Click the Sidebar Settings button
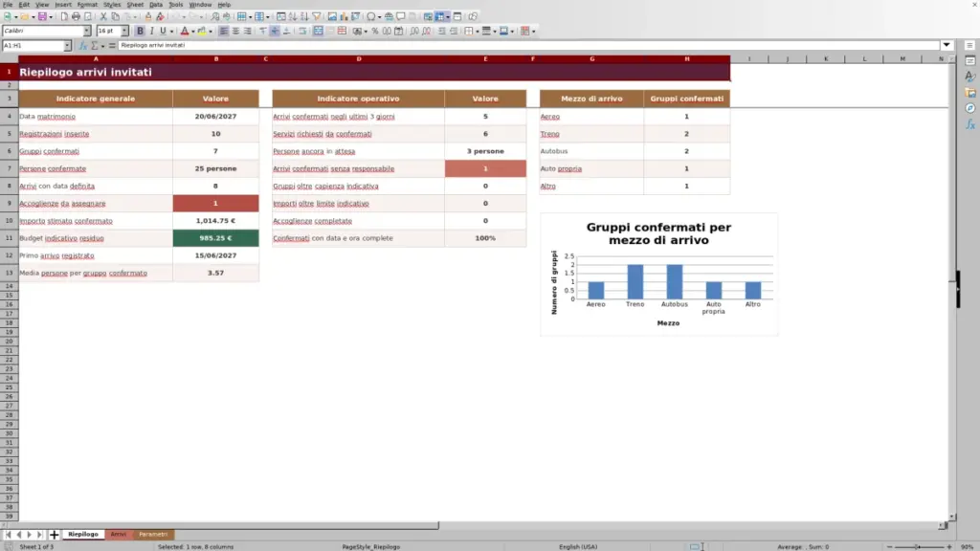Image resolution: width=980 pixels, height=551 pixels. (970, 46)
